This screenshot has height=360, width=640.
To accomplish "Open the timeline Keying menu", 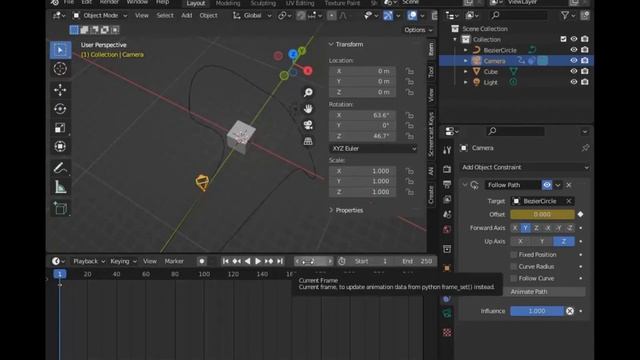I will tap(123, 261).
